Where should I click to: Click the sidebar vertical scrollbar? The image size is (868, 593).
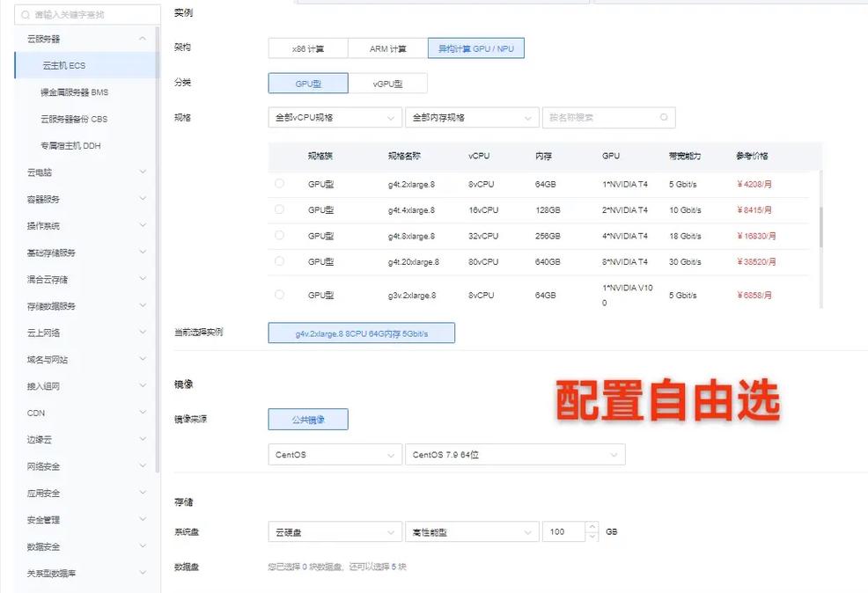[x=158, y=249]
